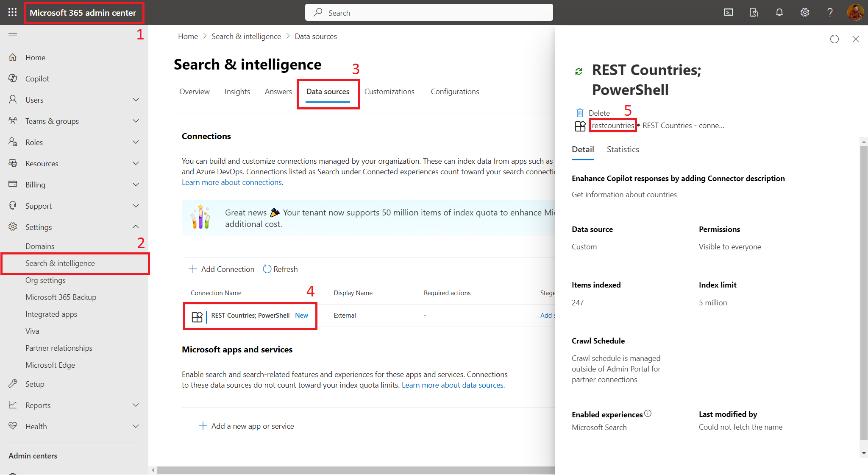Open the app launcher waffle icon
This screenshot has height=475, width=868.
point(12,12)
